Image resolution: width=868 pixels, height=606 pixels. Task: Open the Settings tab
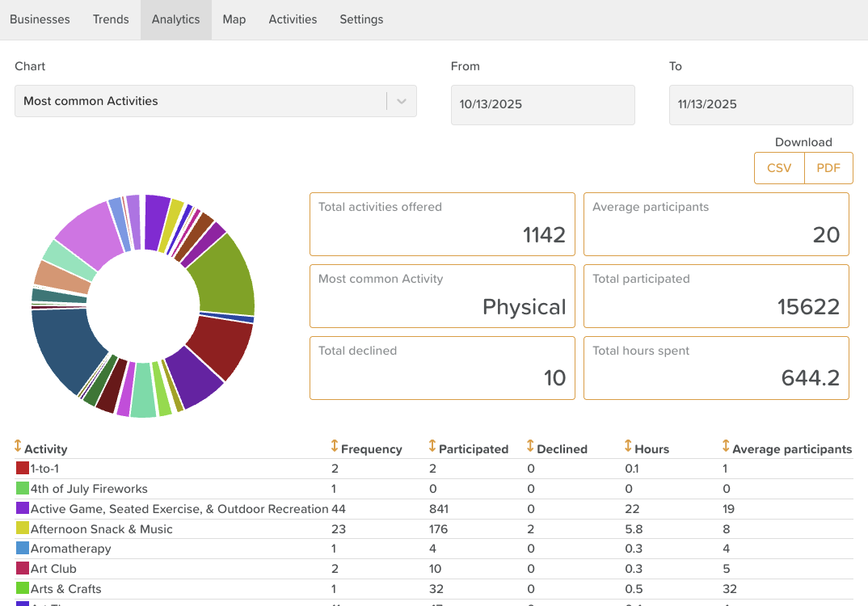(361, 19)
